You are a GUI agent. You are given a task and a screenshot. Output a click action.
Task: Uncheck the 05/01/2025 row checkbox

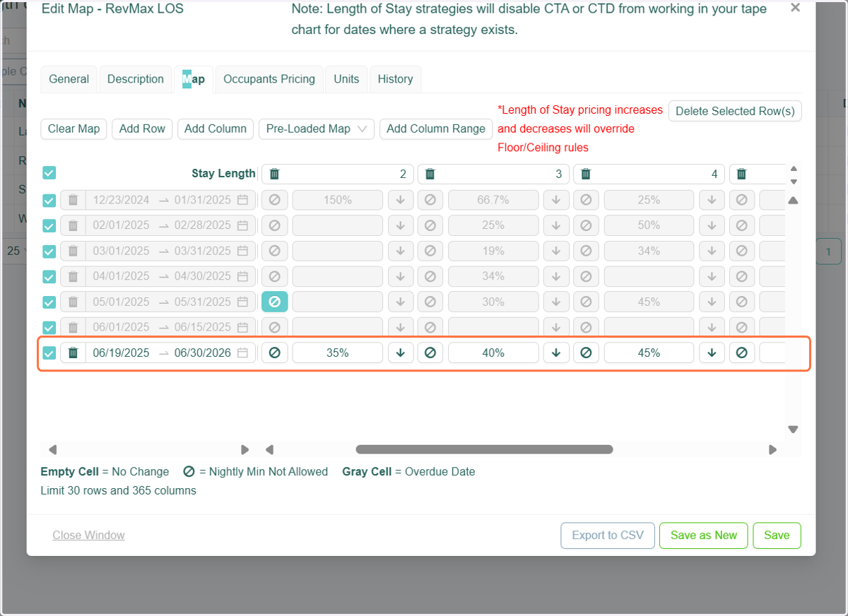pyautogui.click(x=49, y=302)
